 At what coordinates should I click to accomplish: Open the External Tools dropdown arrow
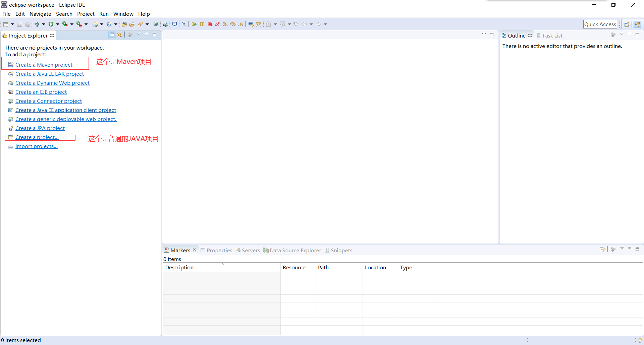pyautogui.click(x=86, y=24)
